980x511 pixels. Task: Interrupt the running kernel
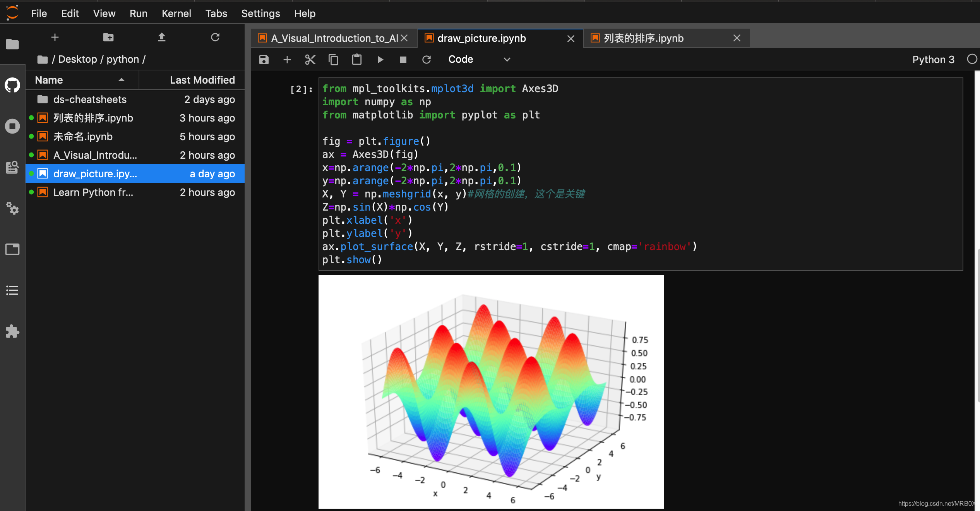tap(403, 59)
